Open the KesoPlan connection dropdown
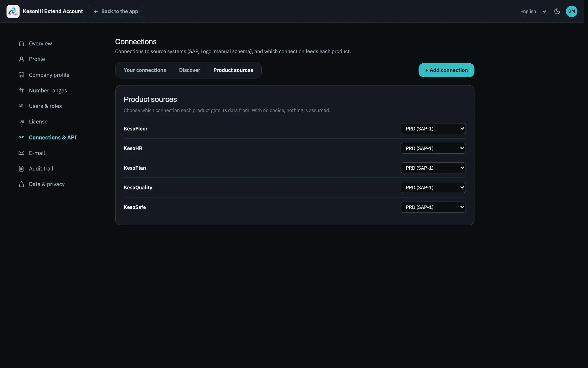The width and height of the screenshot is (588, 368). point(433,168)
